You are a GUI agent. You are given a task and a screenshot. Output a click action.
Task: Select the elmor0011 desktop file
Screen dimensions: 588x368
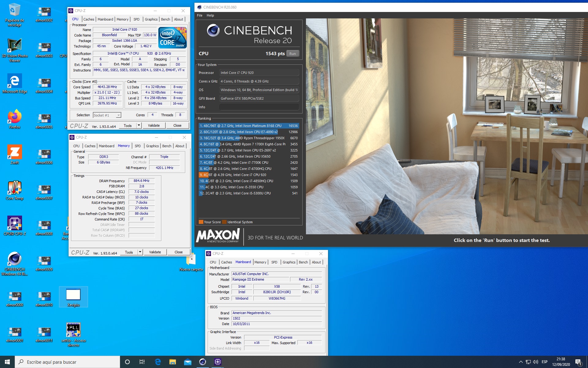click(x=44, y=335)
